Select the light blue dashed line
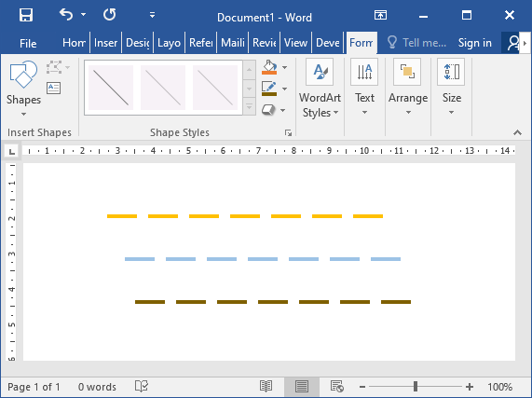This screenshot has width=532, height=398. [263, 259]
